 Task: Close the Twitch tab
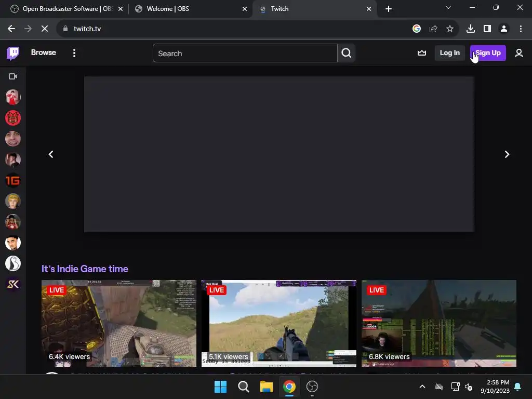pos(369,9)
